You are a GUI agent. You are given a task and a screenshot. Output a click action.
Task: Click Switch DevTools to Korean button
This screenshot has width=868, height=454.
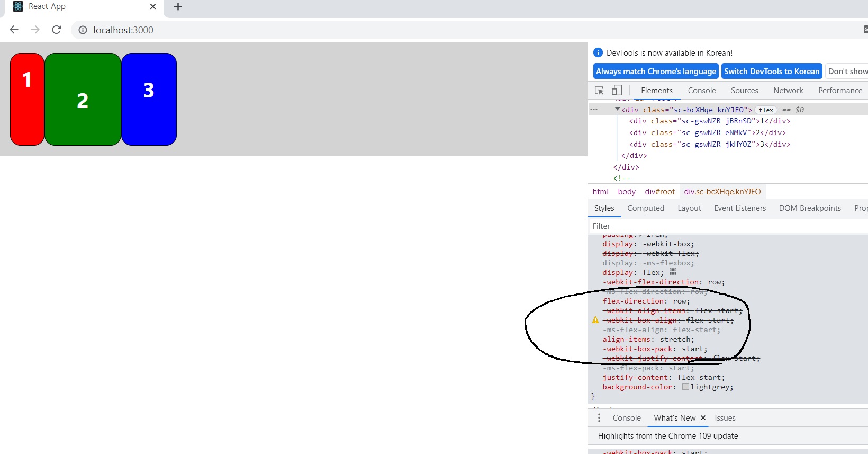coord(772,72)
